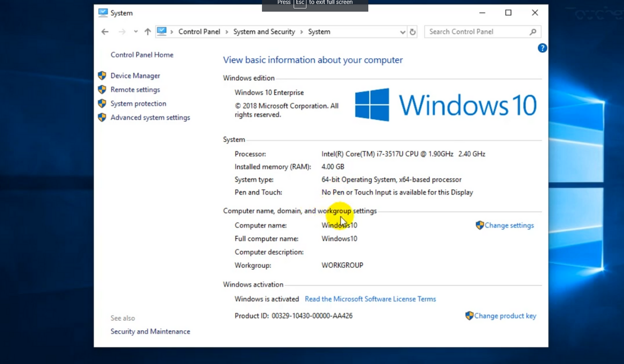Read the Microsoft Software License Terms
This screenshot has height=364, width=624.
(x=370, y=299)
